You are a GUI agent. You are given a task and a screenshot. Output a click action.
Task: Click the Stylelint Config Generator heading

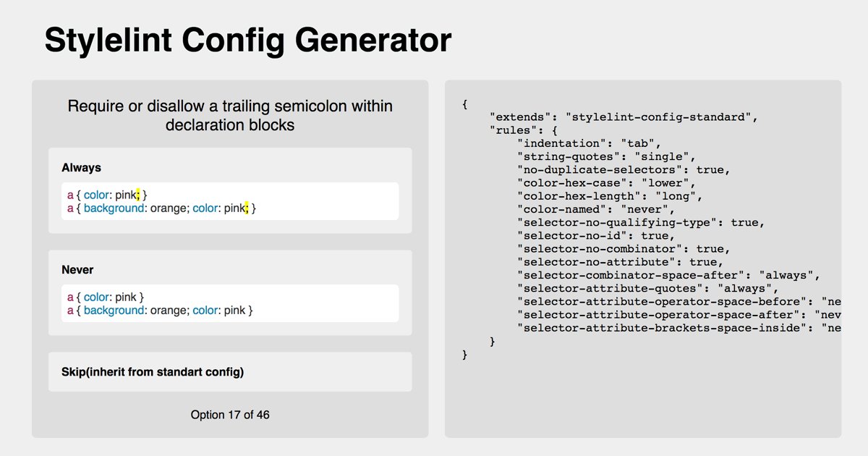[x=247, y=40]
